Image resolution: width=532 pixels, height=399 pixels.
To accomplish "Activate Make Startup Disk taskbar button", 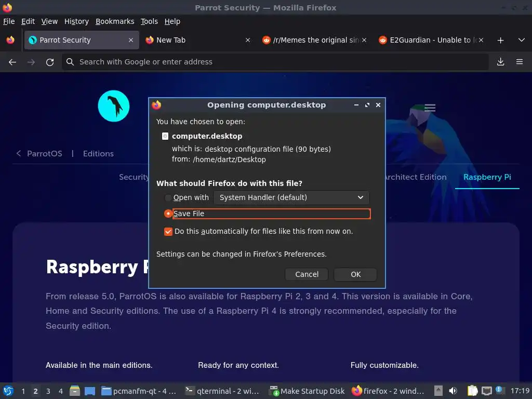I will 307,391.
